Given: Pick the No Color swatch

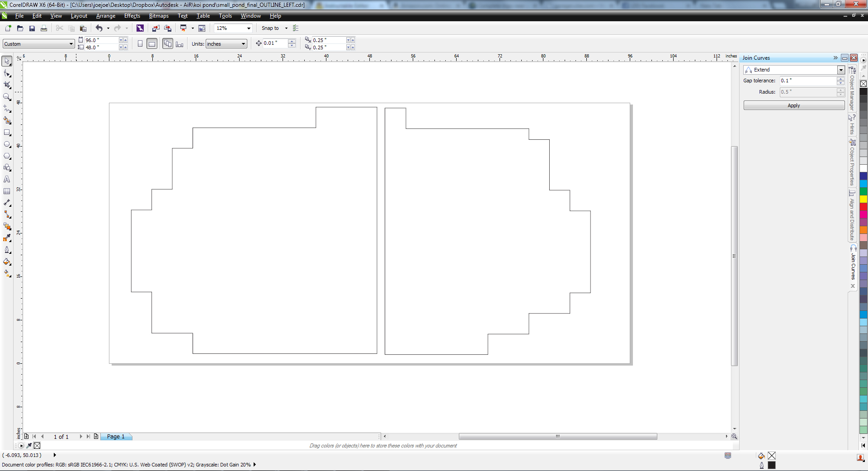Looking at the screenshot, I should 863,84.
